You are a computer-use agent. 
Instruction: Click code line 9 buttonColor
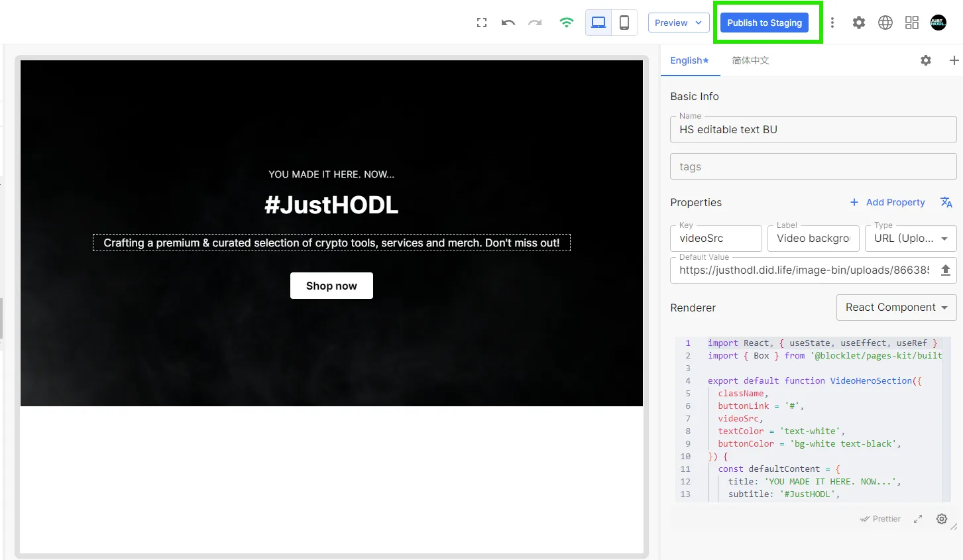809,443
